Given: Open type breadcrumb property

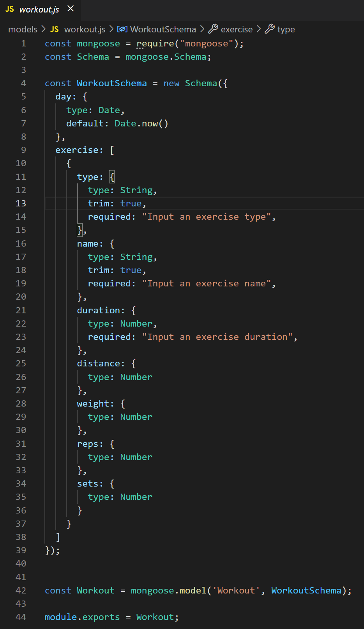Looking at the screenshot, I should click(x=286, y=29).
